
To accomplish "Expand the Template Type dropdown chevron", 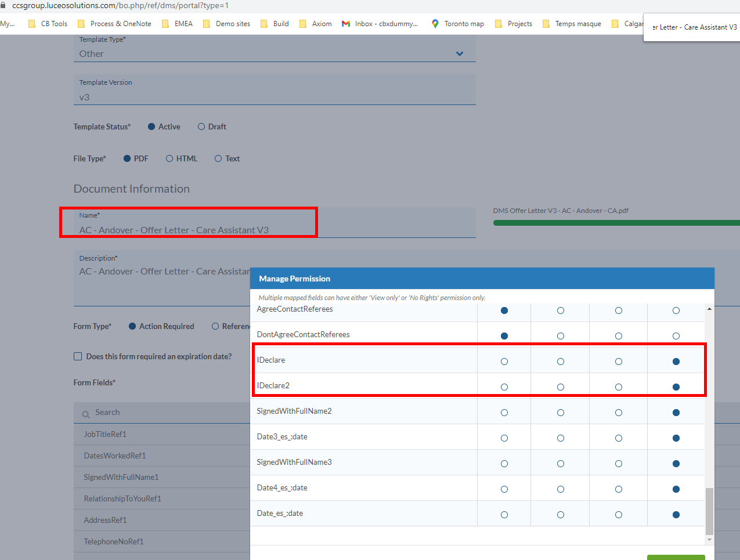I will click(460, 54).
